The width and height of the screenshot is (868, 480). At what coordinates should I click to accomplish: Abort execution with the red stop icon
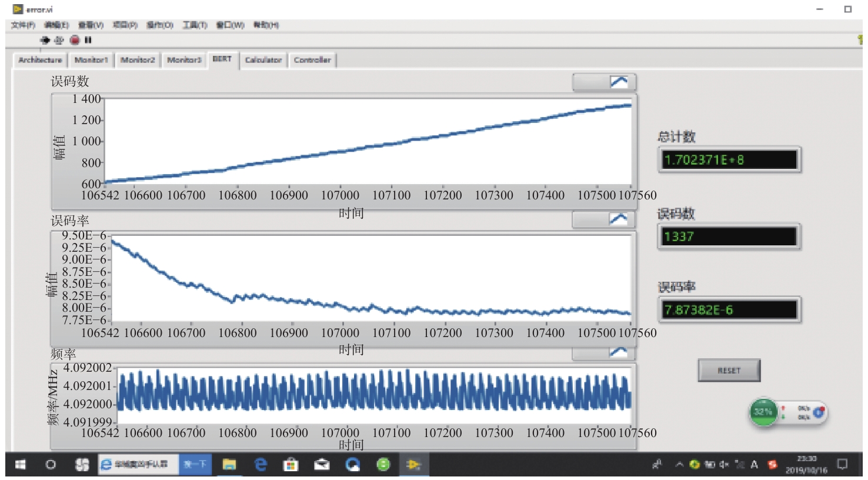(x=75, y=40)
